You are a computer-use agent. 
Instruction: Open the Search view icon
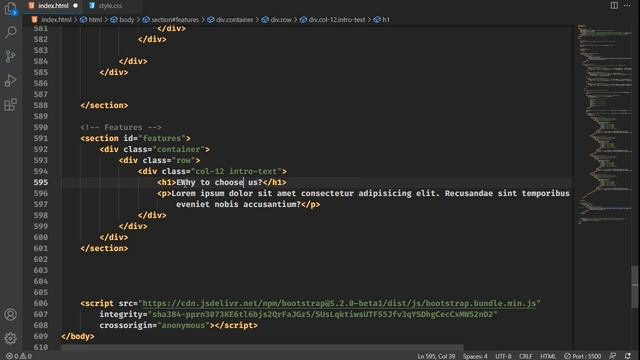pos(11,32)
